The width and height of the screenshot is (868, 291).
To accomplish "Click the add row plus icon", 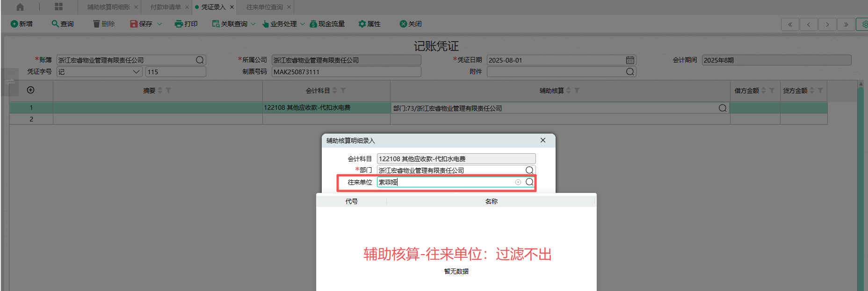I will [31, 90].
